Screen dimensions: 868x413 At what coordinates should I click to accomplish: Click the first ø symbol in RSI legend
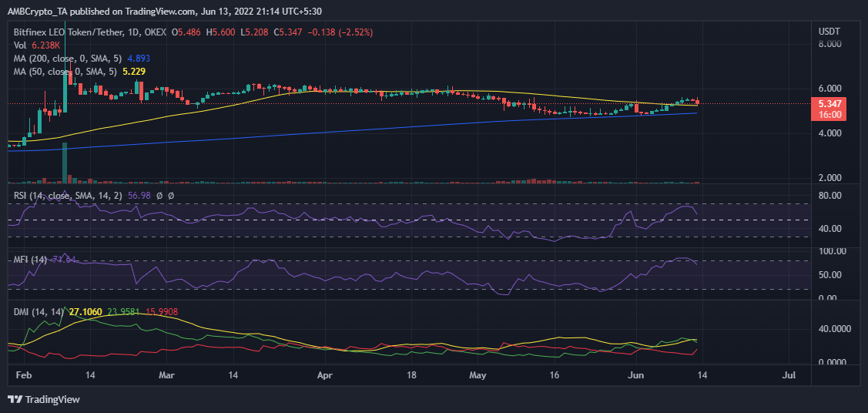click(x=158, y=196)
